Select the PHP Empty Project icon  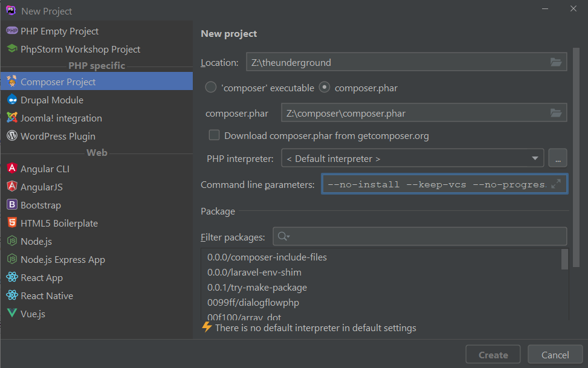coord(12,30)
